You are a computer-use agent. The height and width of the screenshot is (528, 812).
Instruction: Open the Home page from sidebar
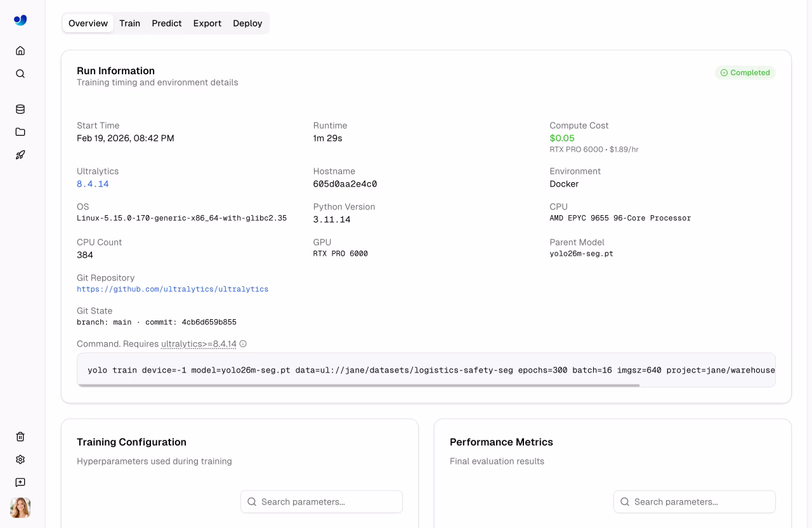point(20,50)
